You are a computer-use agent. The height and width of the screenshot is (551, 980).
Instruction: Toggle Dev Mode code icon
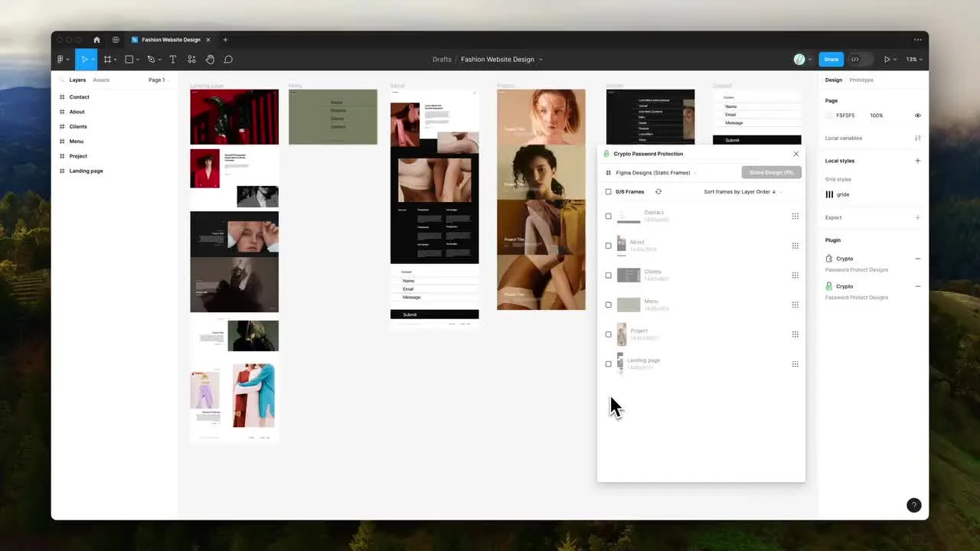click(855, 60)
